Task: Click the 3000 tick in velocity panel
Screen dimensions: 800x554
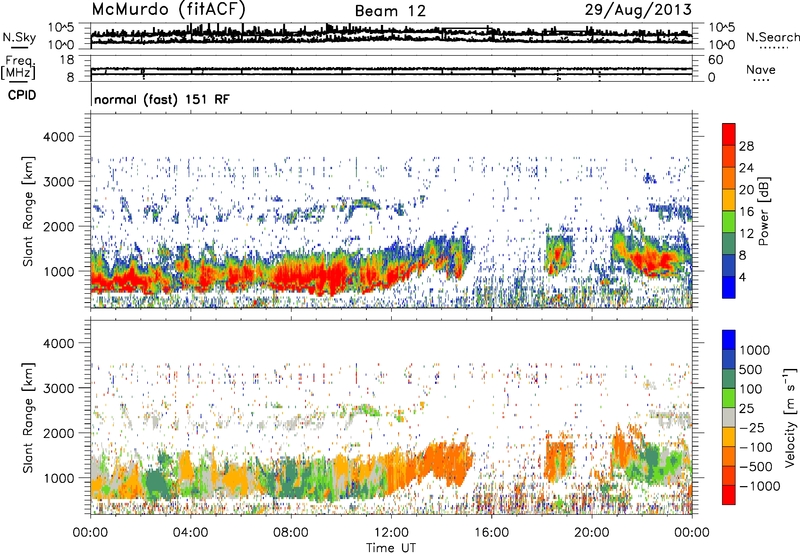Action: [59, 388]
